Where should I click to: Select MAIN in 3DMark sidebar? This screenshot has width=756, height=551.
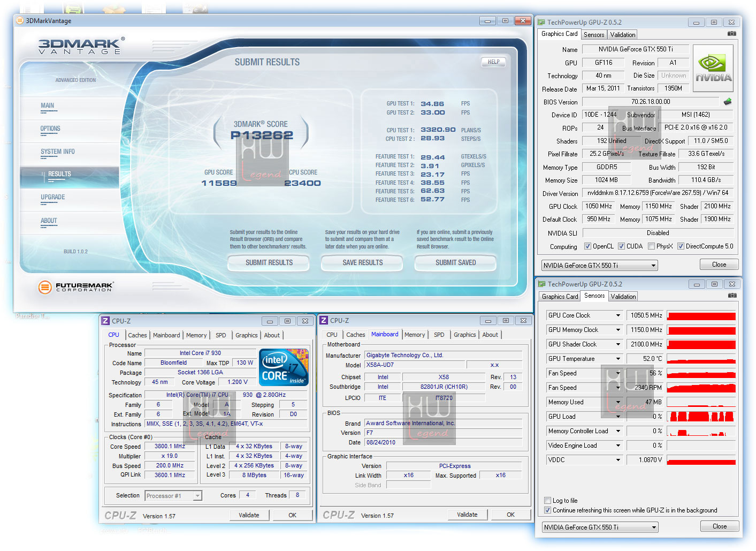click(48, 106)
